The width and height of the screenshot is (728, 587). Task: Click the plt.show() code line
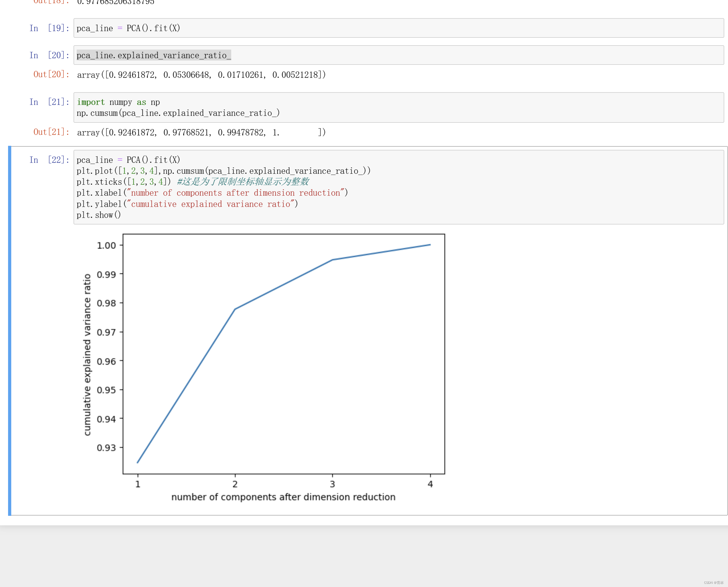click(98, 215)
